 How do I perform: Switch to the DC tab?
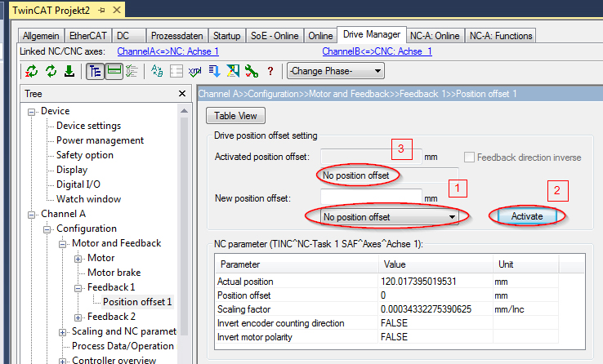click(x=129, y=36)
